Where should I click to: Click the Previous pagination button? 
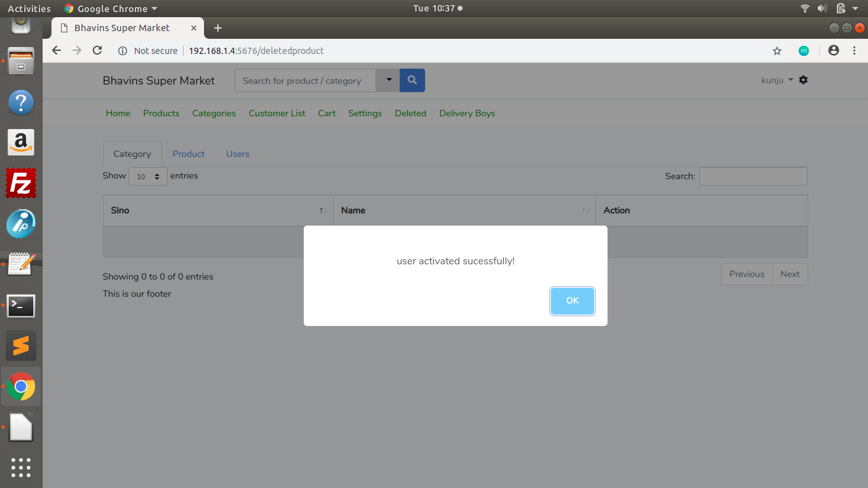747,274
